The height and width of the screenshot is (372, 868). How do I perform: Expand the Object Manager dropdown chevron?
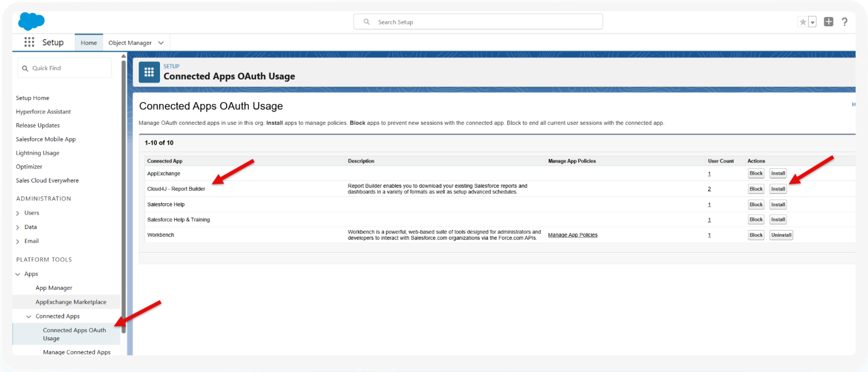tap(161, 43)
